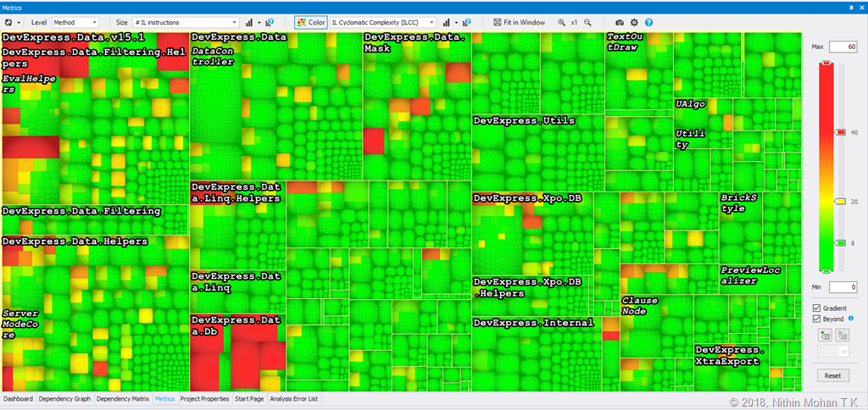Click the zoom in magnifier icon
The image size is (868, 410).
[562, 22]
